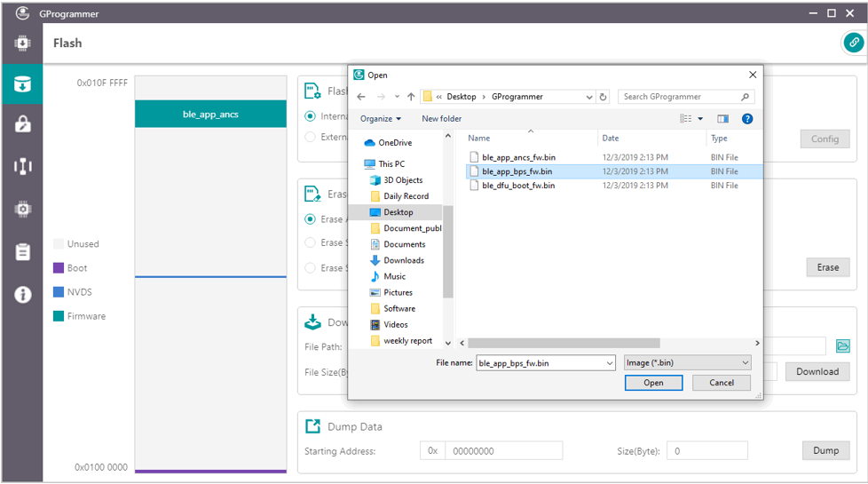This screenshot has width=868, height=484.
Task: Select the first Erase radio option
Action: pyautogui.click(x=310, y=219)
